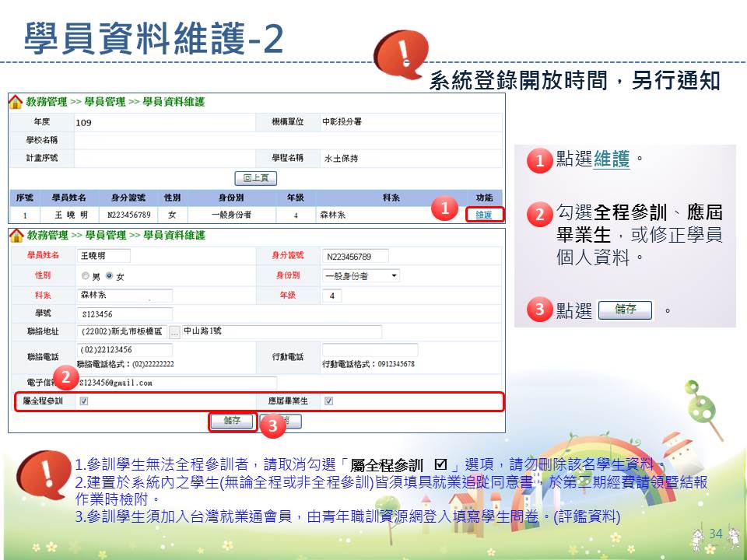Toggle the 應屆畢業生 checkbox
Viewport: 747px width, 560px height.
click(328, 401)
